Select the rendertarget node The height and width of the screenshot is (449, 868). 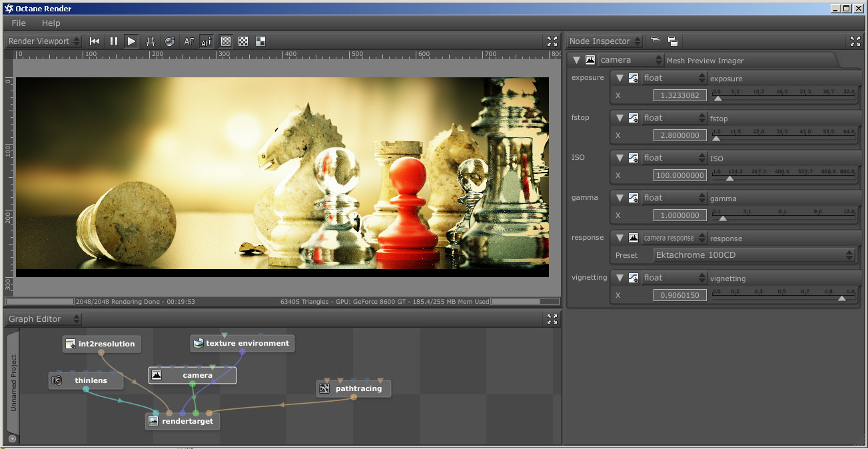(x=183, y=422)
